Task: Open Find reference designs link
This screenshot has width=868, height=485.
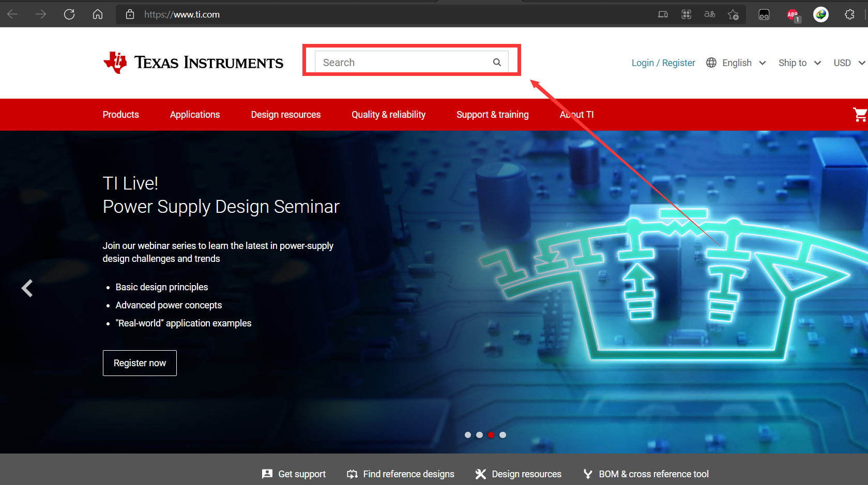Action: coord(409,474)
